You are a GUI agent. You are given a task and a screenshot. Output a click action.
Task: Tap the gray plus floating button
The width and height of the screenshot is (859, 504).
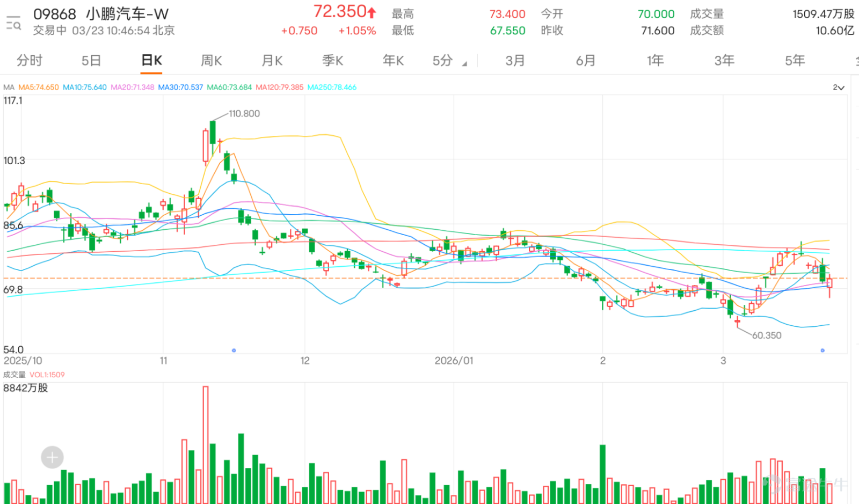pyautogui.click(x=52, y=457)
